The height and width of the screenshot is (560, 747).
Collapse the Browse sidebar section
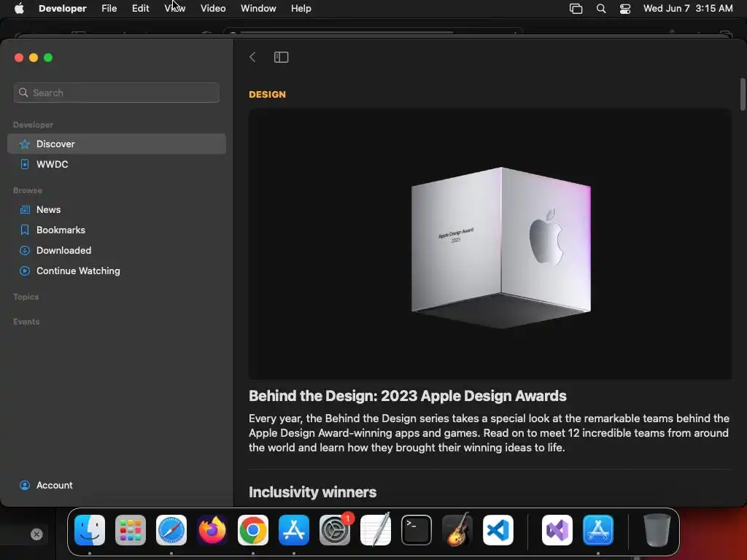[28, 190]
